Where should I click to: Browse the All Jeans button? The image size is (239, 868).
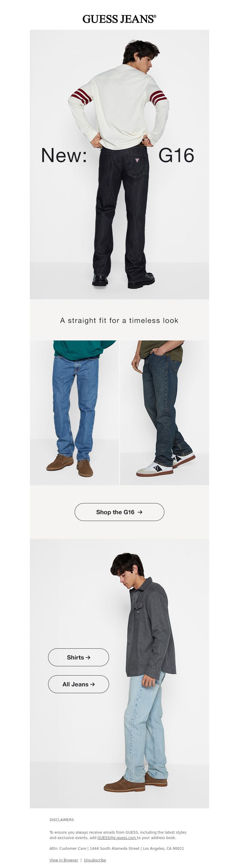coord(79,684)
